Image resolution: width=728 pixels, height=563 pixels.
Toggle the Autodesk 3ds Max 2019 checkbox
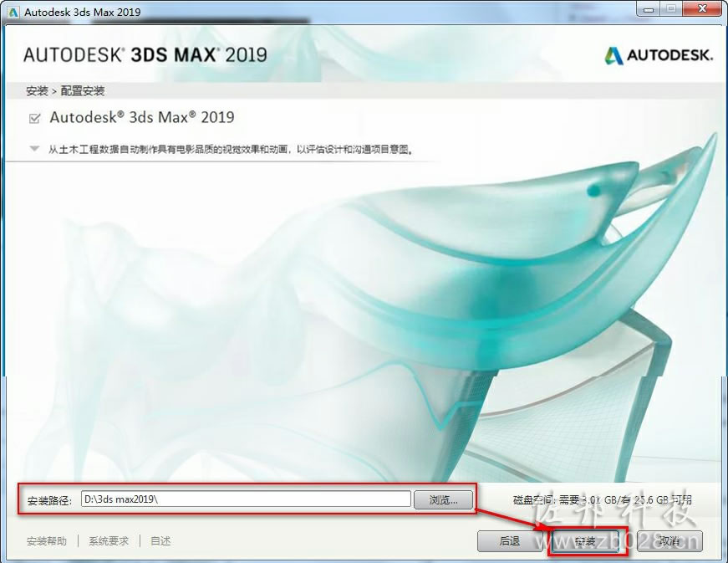click(34, 119)
